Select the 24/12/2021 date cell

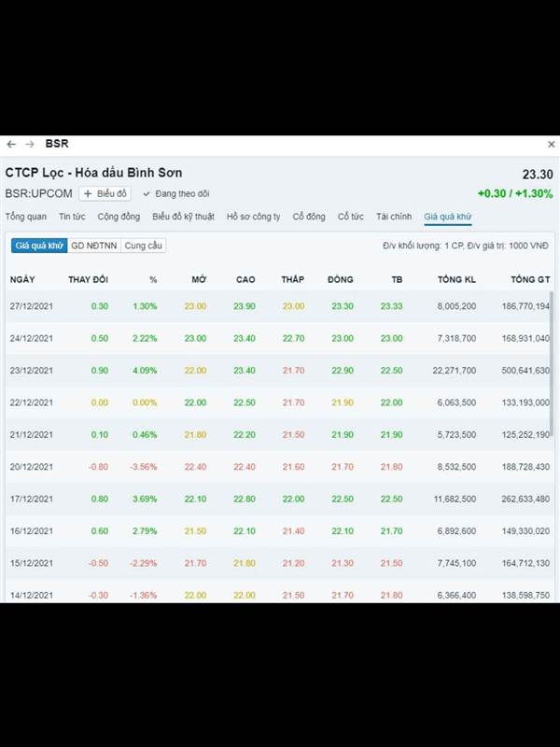tap(32, 338)
